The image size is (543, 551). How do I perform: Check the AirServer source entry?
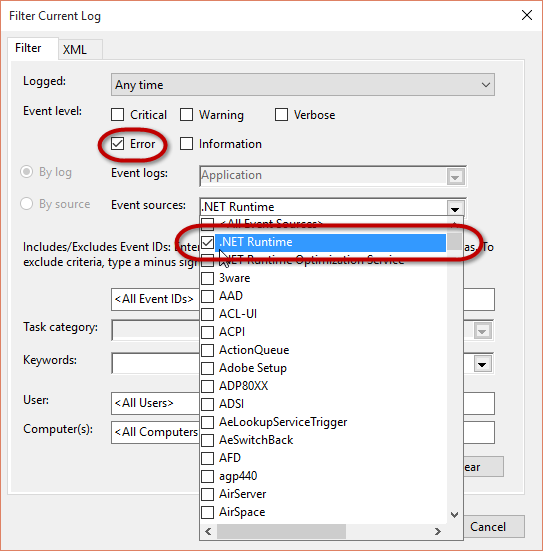pos(208,494)
